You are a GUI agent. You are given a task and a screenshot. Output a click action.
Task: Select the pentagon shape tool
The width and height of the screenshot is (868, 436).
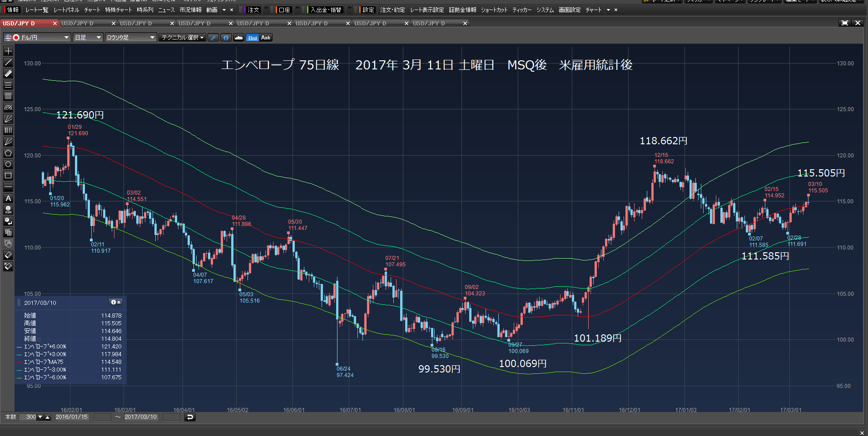[8, 153]
